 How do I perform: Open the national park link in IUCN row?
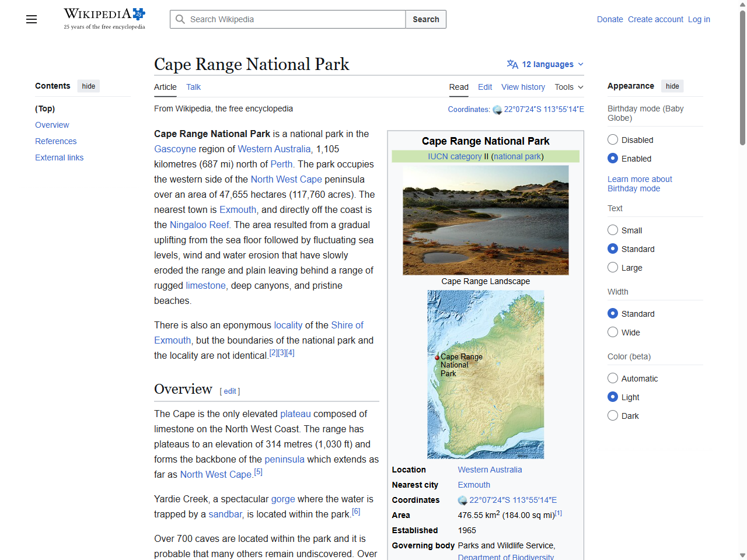click(x=517, y=156)
